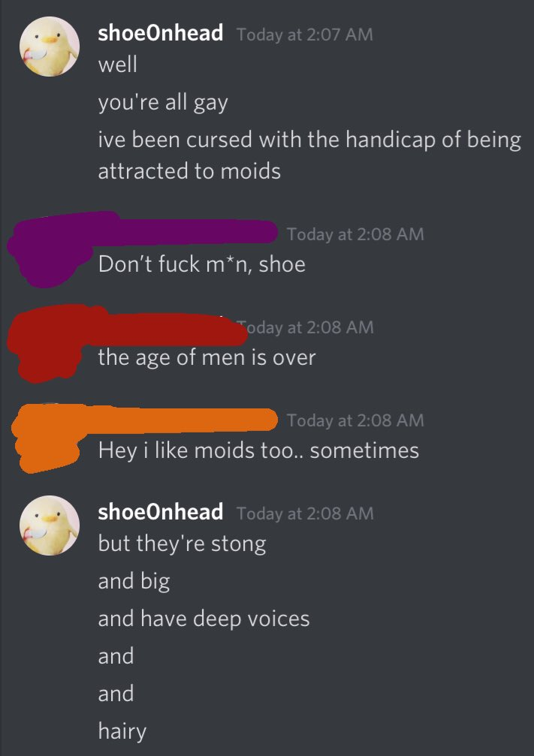Click the 'hairy' message line

[x=122, y=731]
